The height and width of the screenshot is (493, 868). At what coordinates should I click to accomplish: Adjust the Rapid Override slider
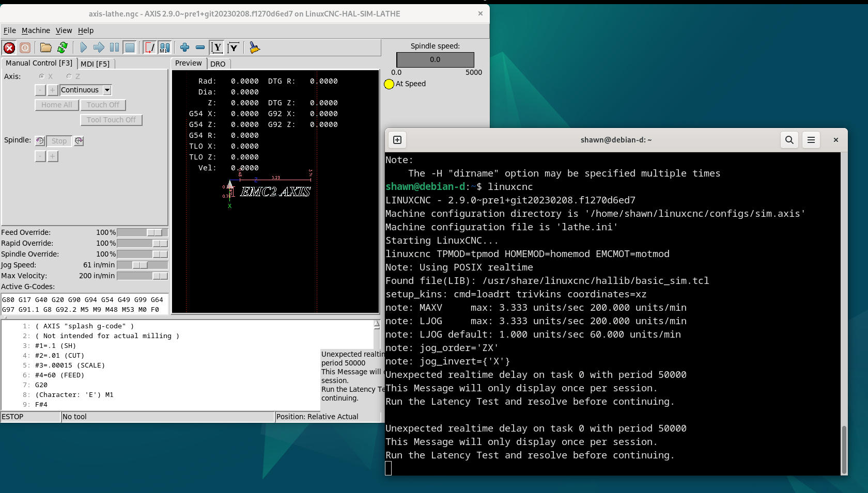[x=143, y=244]
